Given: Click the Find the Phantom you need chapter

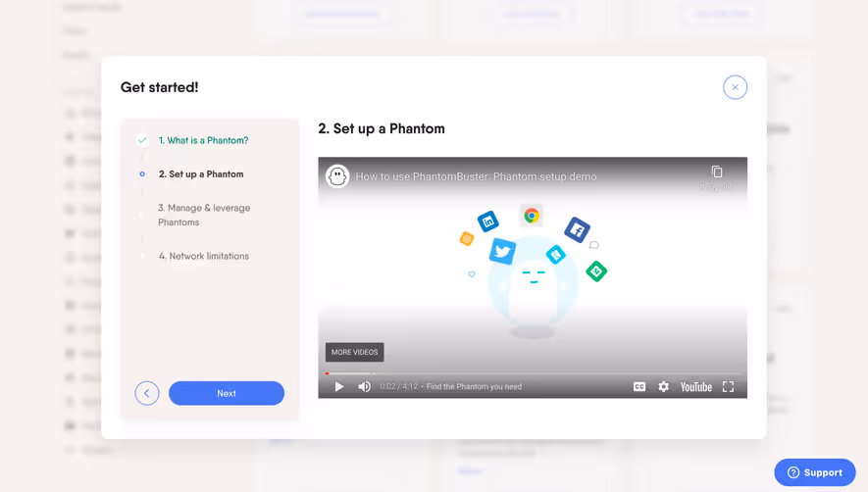Looking at the screenshot, I should pyautogui.click(x=474, y=387).
